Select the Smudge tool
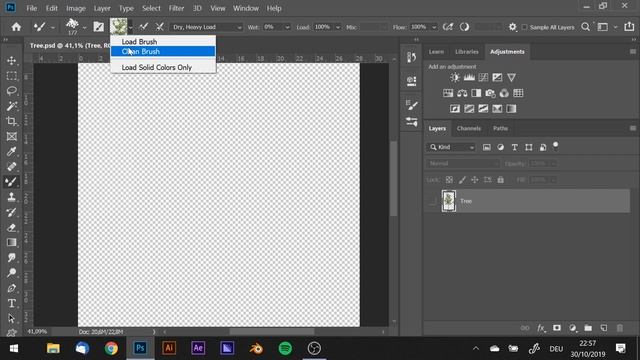This screenshot has width=640, height=360. coord(11,258)
